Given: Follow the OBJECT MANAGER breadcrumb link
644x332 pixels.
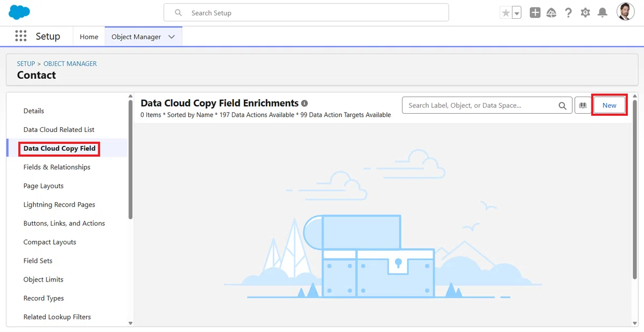Looking at the screenshot, I should [70, 63].
